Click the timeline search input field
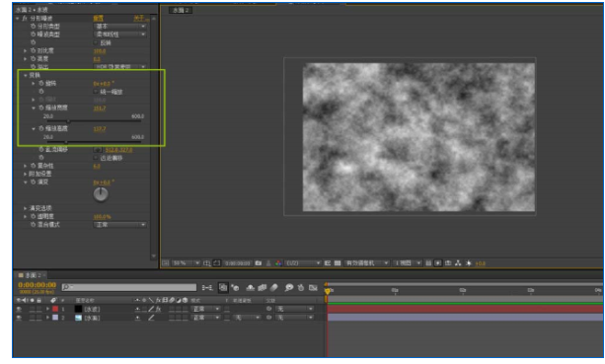This screenshot has width=605, height=364. pyautogui.click(x=129, y=287)
